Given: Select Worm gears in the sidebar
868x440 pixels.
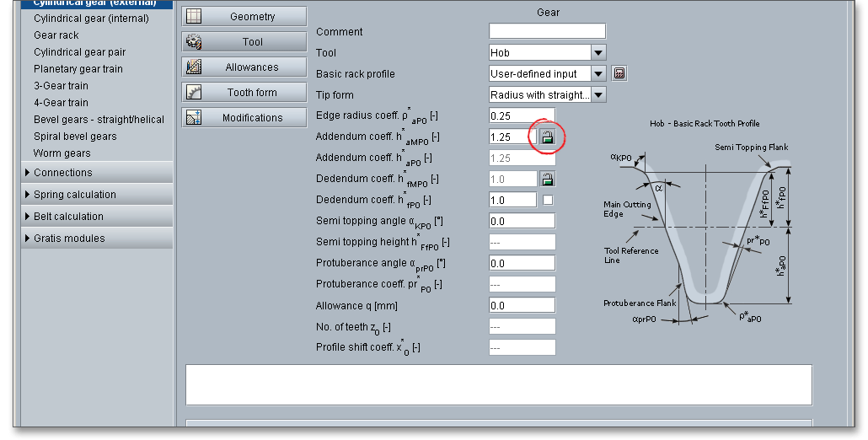Looking at the screenshot, I should pyautogui.click(x=62, y=153).
